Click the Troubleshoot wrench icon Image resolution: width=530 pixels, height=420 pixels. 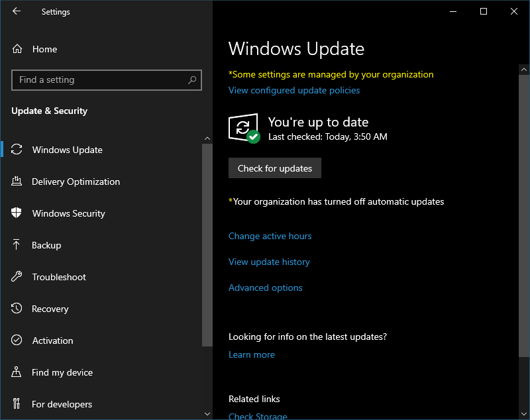[17, 276]
